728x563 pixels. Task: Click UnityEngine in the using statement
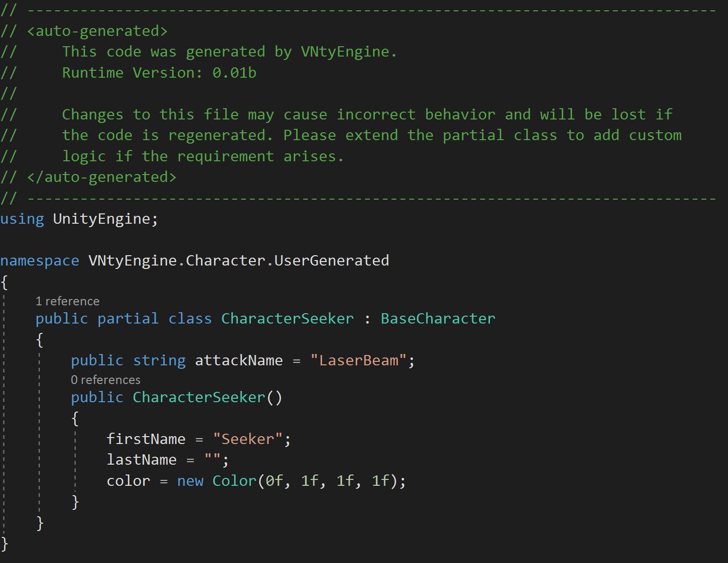[101, 219]
